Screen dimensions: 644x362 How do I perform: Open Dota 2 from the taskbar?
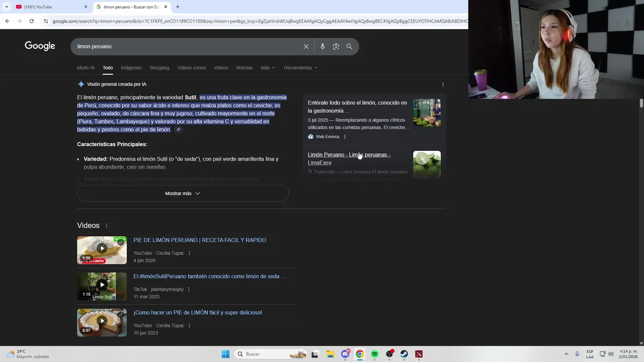419,354
